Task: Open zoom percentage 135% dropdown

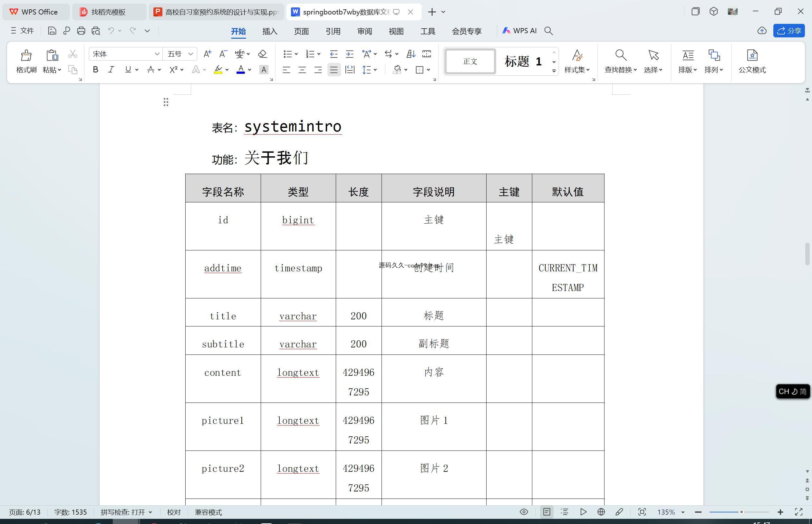Action: [x=682, y=512]
